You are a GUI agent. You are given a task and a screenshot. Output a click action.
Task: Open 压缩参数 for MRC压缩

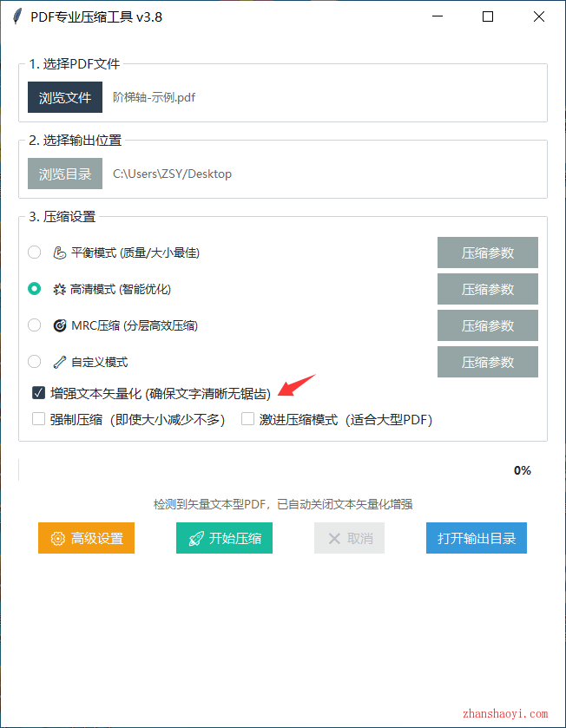coord(488,325)
